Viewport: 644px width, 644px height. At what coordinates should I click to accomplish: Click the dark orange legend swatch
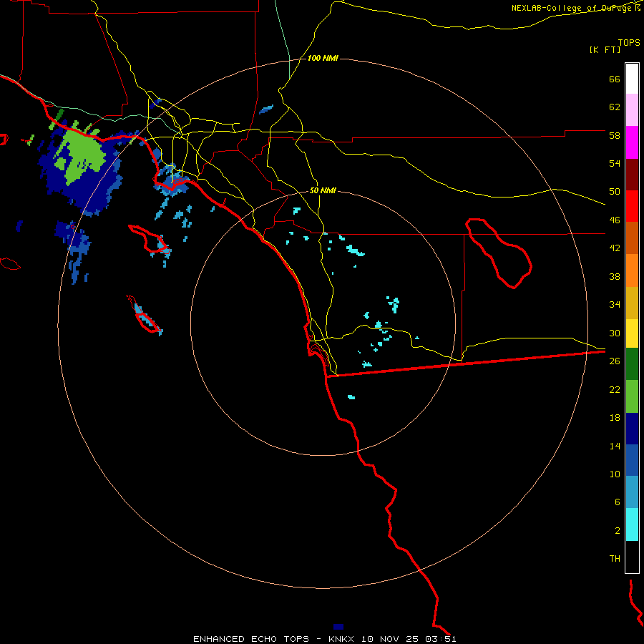point(632,238)
